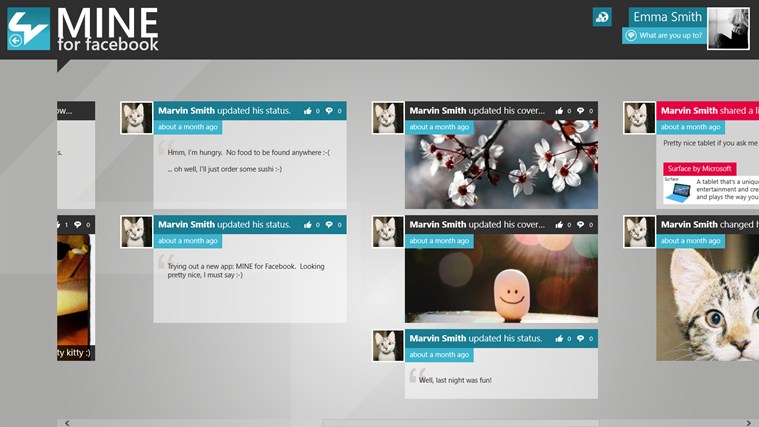Image resolution: width=759 pixels, height=427 pixels.
Task: Click the horizontal scrollbar thumb
Action: [x=461, y=423]
